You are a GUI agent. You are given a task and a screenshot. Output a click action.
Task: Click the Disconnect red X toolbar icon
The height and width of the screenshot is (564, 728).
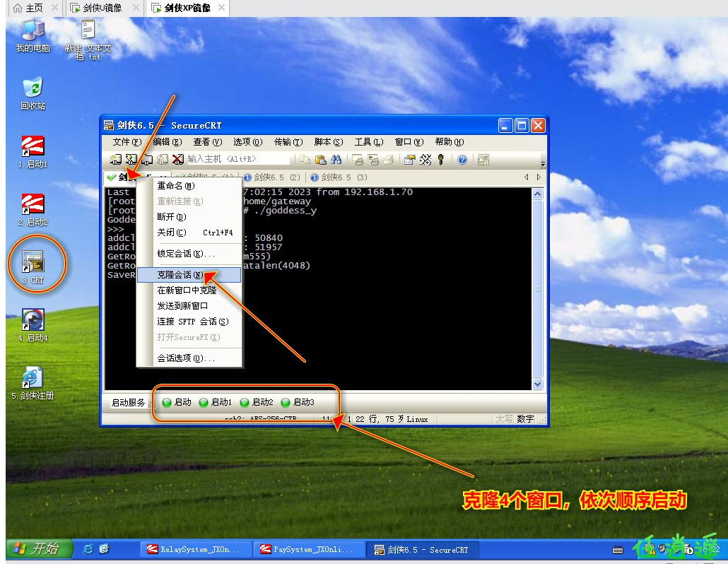[x=178, y=160]
